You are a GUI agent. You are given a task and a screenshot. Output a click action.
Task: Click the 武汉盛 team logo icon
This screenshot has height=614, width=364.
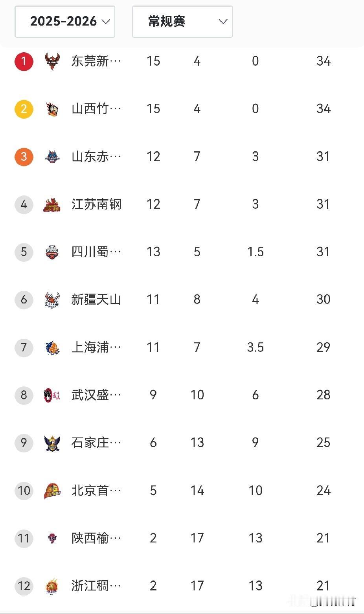(52, 395)
